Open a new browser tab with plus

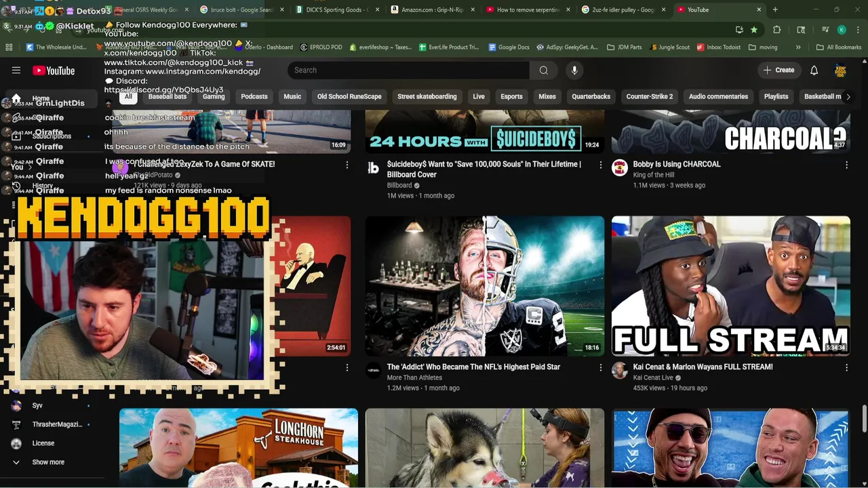click(x=775, y=9)
